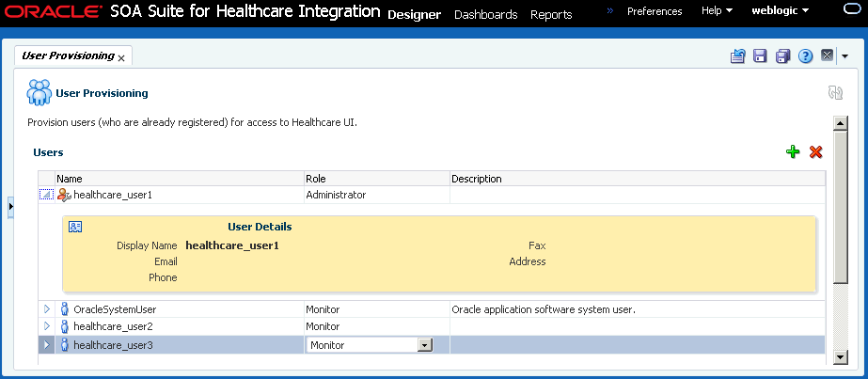Screen dimensions: 868x379
Task: Select the OracleSystemUser name cell
Action: point(180,309)
